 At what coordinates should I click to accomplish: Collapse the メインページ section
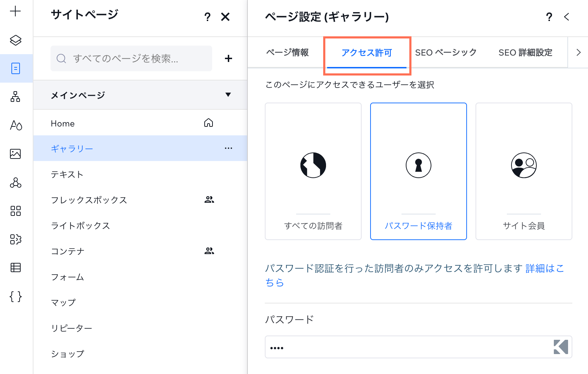229,95
